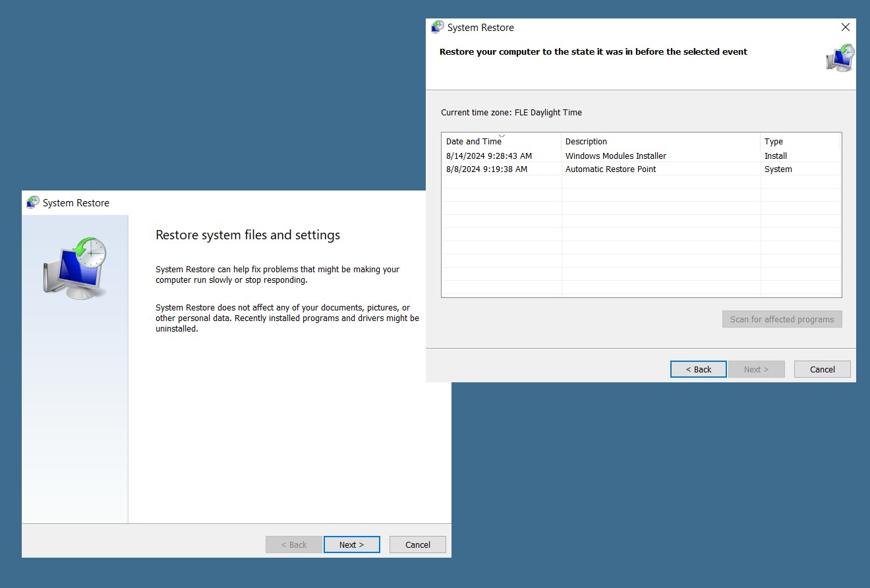The height and width of the screenshot is (588, 870).
Task: Click the greyed Next button in right window
Action: point(757,369)
